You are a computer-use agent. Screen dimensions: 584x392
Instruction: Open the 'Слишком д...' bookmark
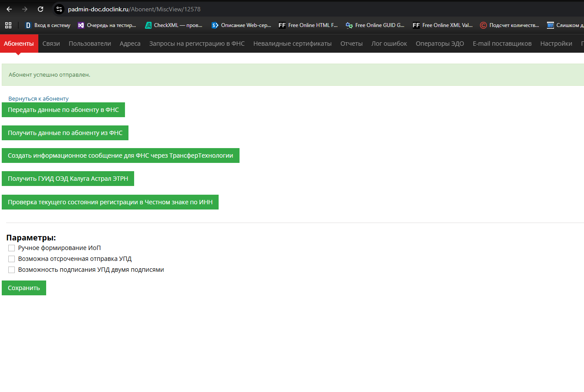(x=565, y=25)
